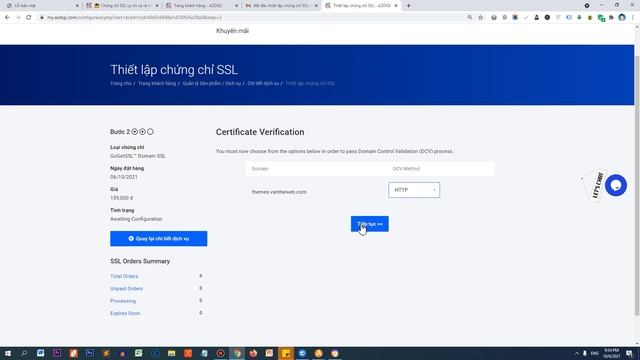Screen dimensions: 640x360
Task: Open the screen recorder taskbar icon
Action: tap(220, 353)
